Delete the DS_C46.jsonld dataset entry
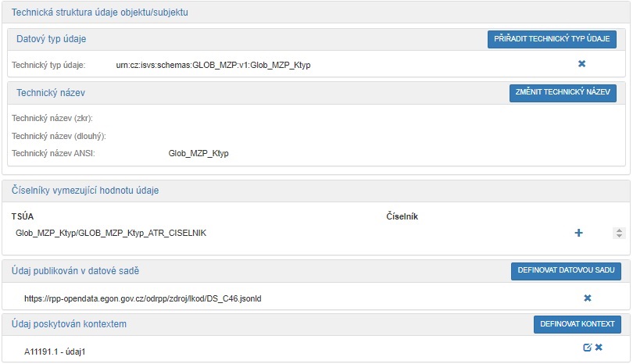633x364 pixels. (x=588, y=298)
